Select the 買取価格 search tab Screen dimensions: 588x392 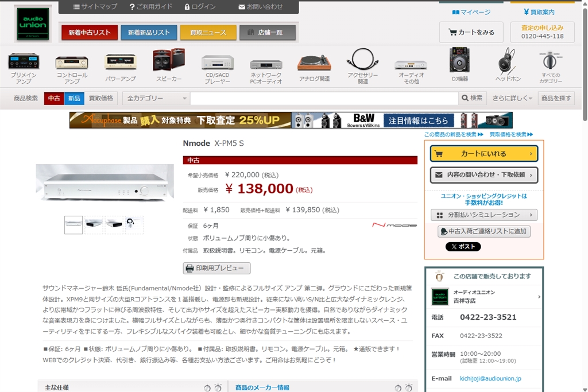click(101, 98)
